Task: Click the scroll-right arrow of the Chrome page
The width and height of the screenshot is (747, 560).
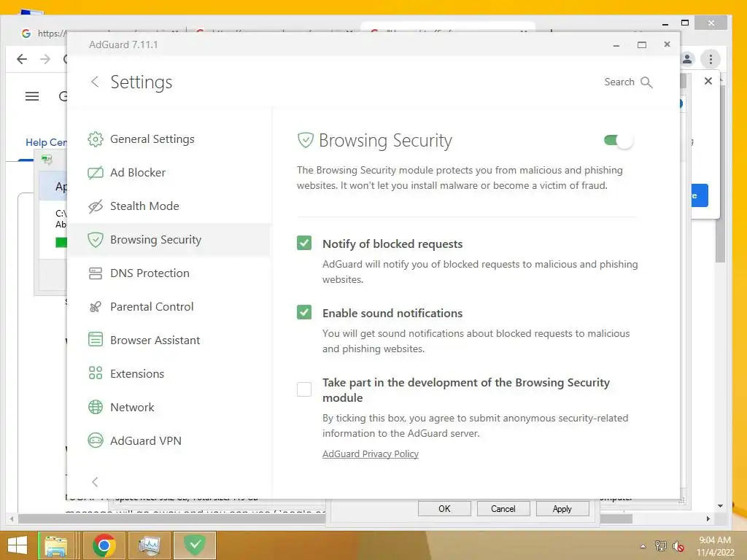Action: pyautogui.click(x=708, y=518)
